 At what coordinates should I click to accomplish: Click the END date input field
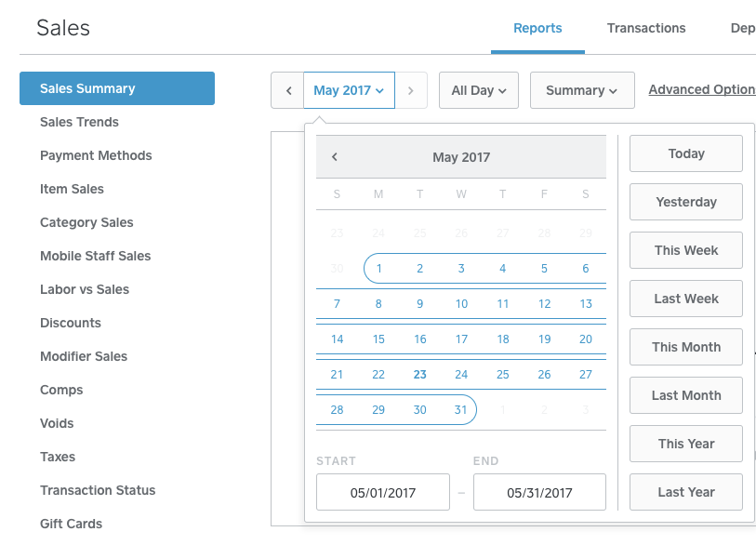539,492
